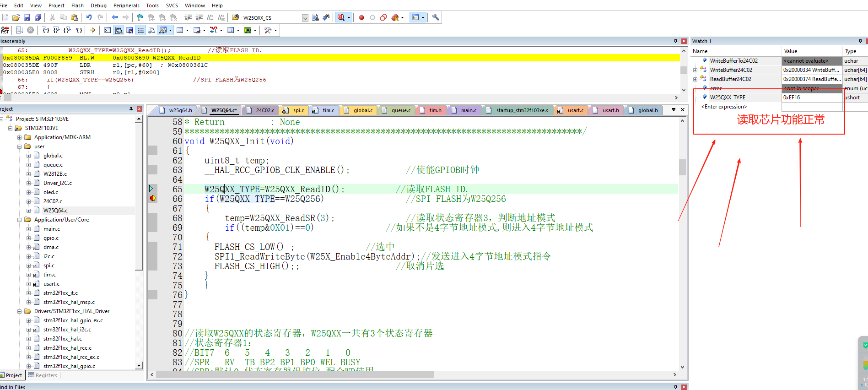This screenshot has height=390, width=868.
Task: Open the Command Window icon
Action: (108, 30)
